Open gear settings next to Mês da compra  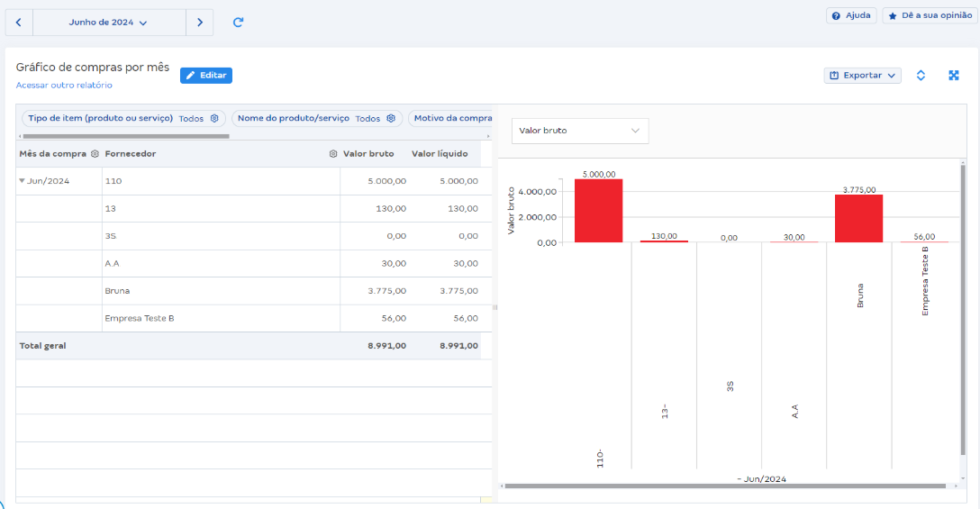click(95, 154)
